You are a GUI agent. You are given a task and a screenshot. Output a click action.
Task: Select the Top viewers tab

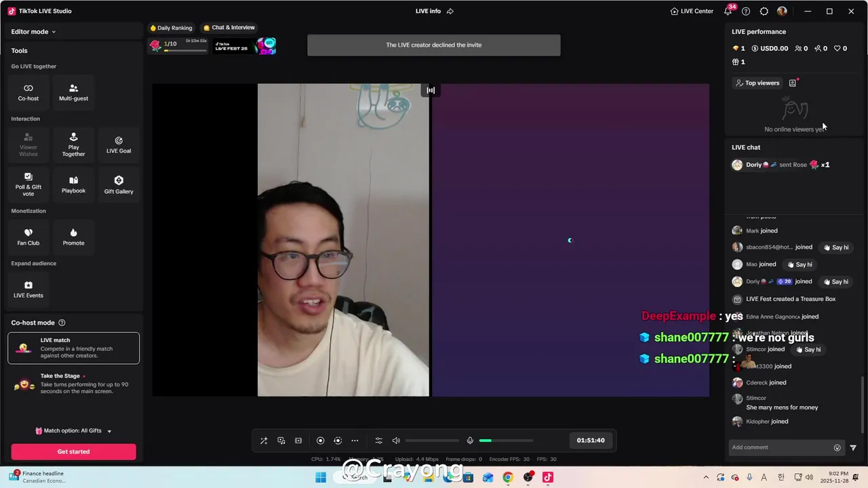pyautogui.click(x=757, y=83)
